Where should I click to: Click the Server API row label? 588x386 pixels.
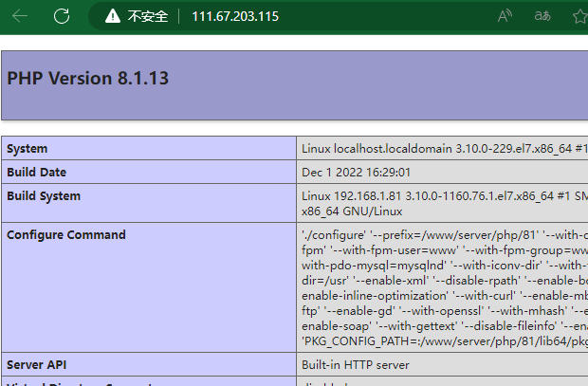(x=36, y=364)
